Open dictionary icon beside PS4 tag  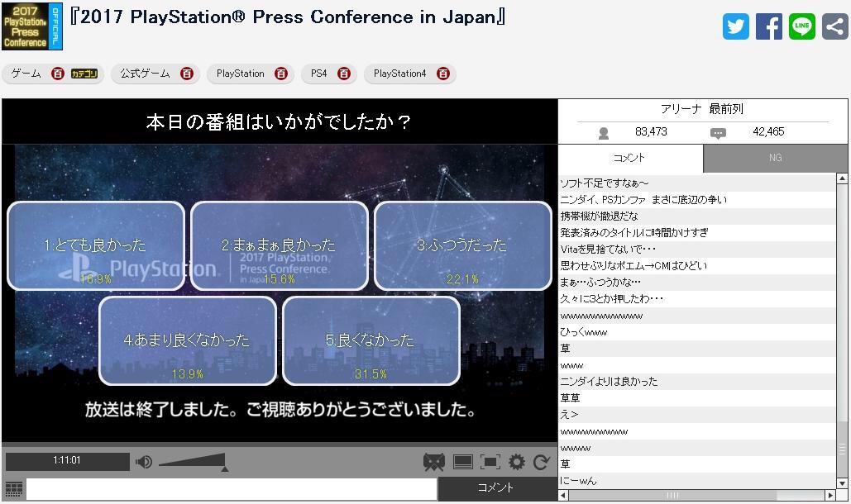343,74
